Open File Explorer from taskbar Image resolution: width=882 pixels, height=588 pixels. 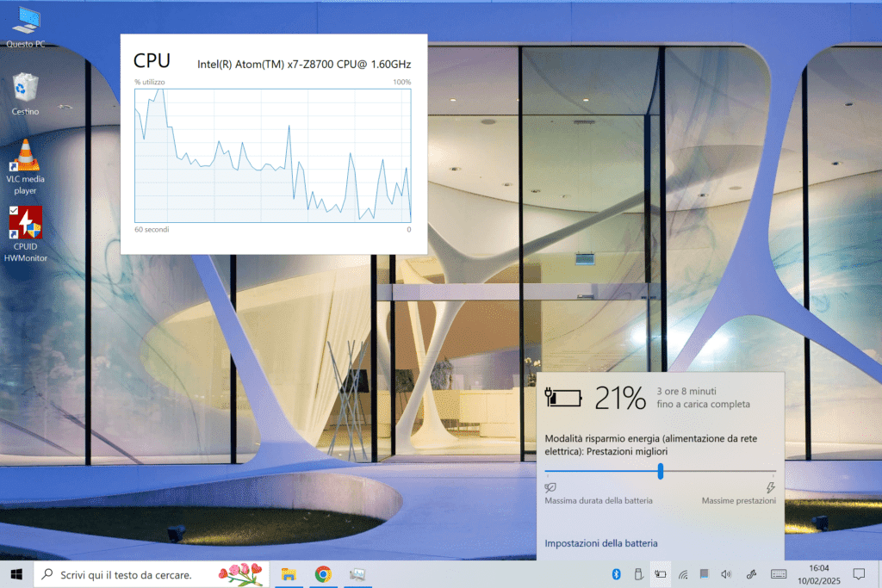[289, 574]
